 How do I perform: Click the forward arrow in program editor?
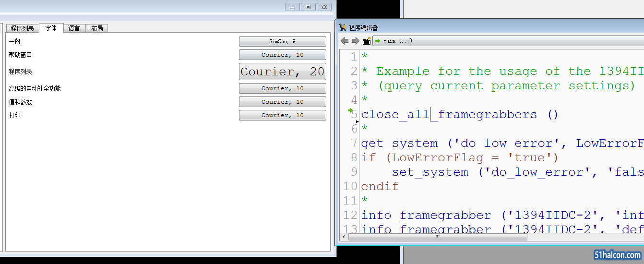point(356,41)
